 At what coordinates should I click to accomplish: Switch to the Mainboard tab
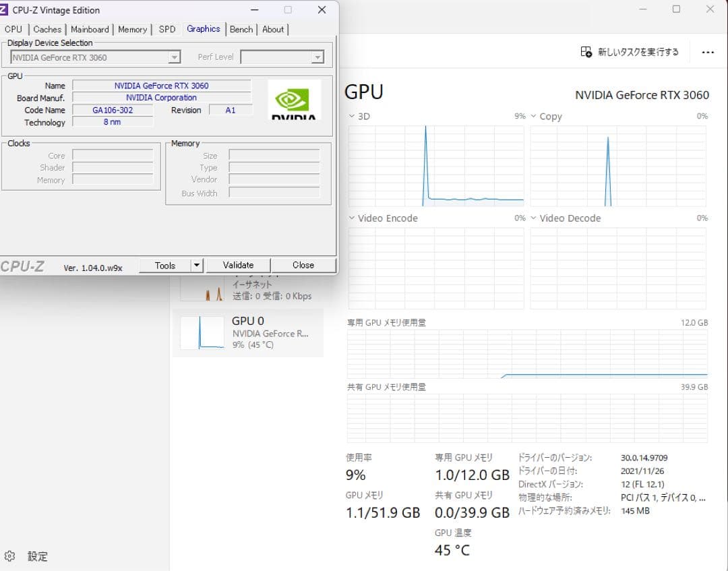90,30
